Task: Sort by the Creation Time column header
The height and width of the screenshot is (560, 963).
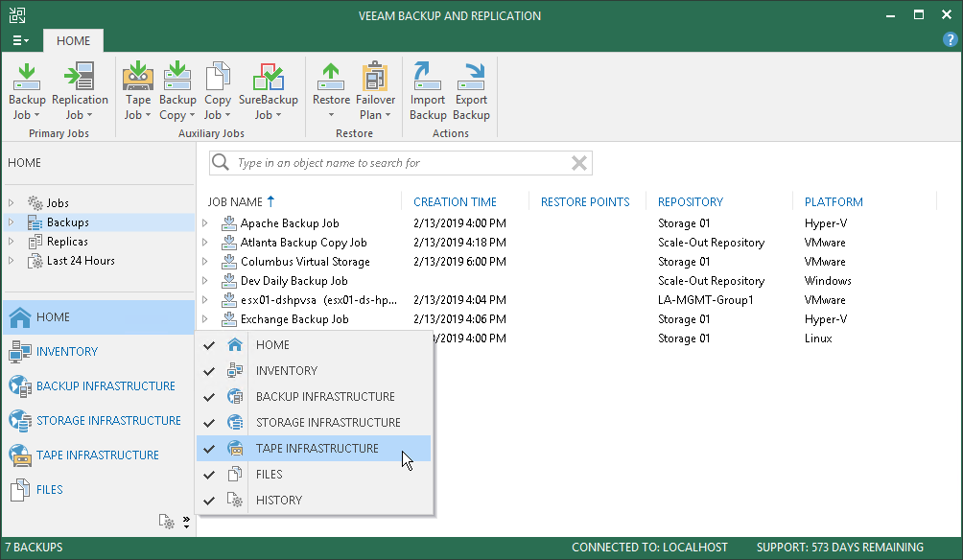Action: (x=455, y=202)
